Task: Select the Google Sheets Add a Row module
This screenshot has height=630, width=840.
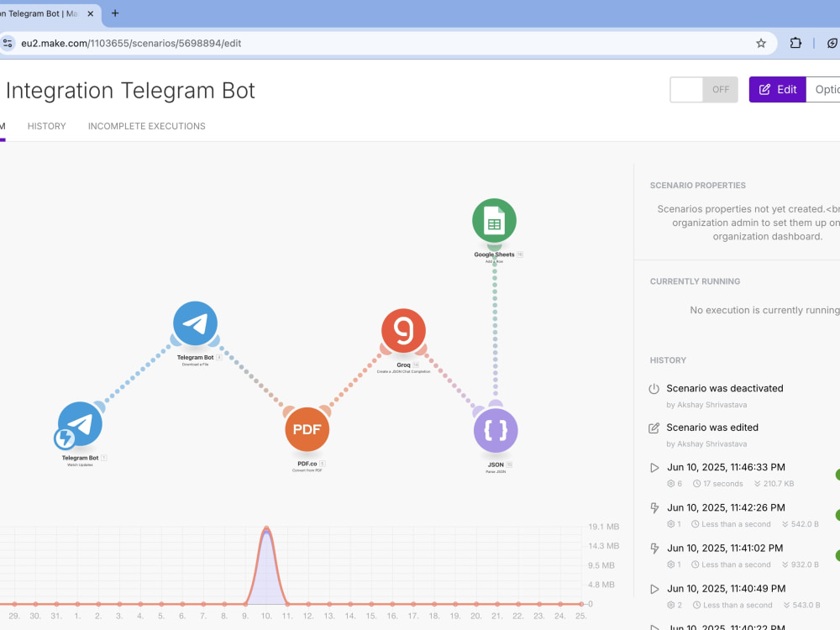Action: 494,221
